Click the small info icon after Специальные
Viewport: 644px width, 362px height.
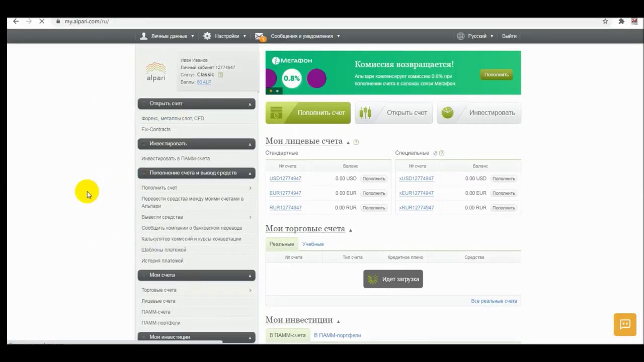(435, 153)
